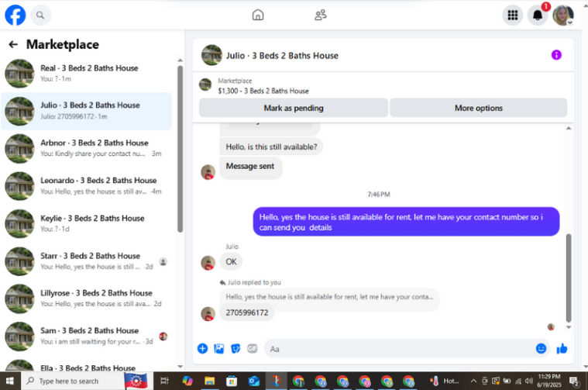Open Facebook search magnifier icon
The height and width of the screenshot is (390, 588).
(x=40, y=16)
